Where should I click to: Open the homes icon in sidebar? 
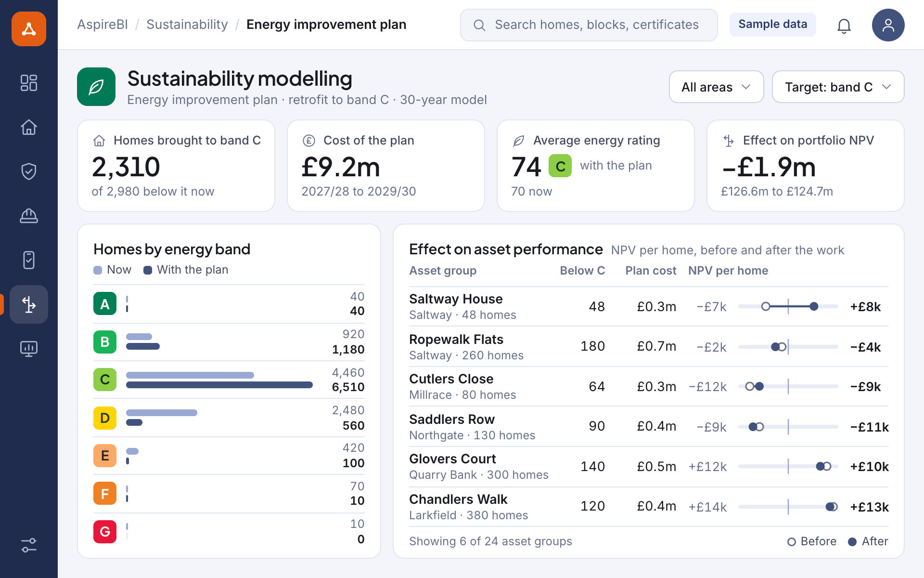click(x=29, y=127)
